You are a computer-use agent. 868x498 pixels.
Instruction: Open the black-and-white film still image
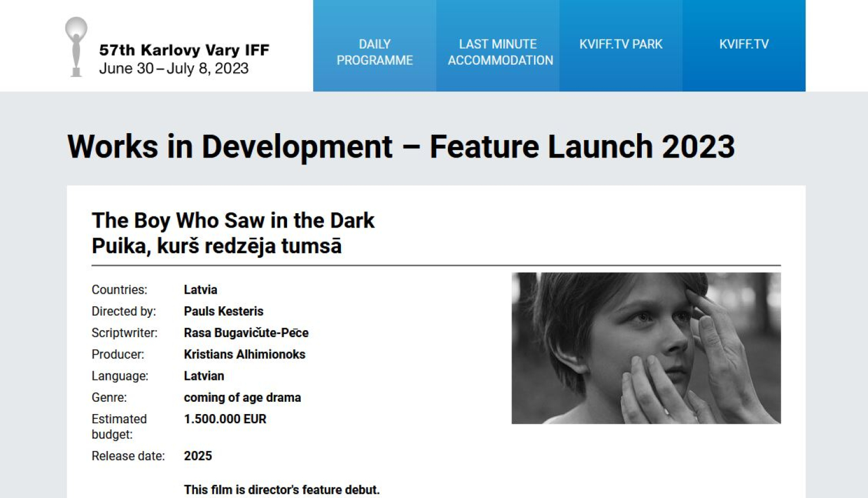(646, 348)
